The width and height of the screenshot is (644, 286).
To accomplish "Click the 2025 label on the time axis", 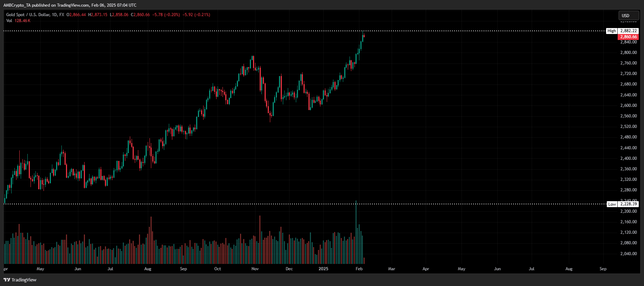I will click(323, 269).
